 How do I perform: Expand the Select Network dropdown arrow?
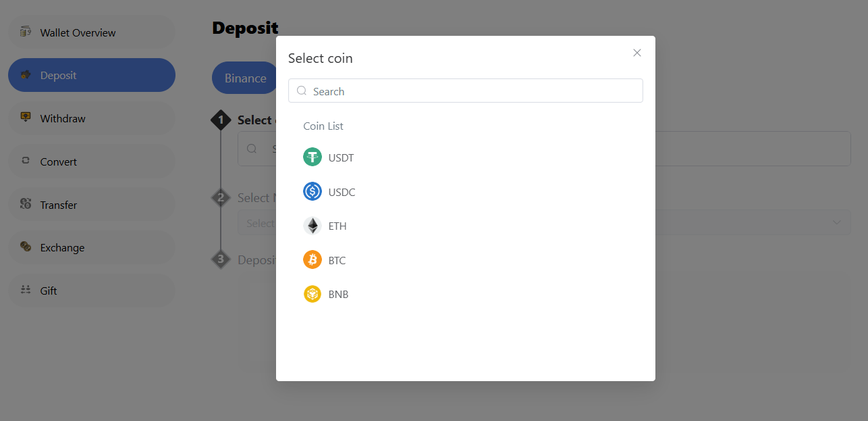pyautogui.click(x=836, y=222)
